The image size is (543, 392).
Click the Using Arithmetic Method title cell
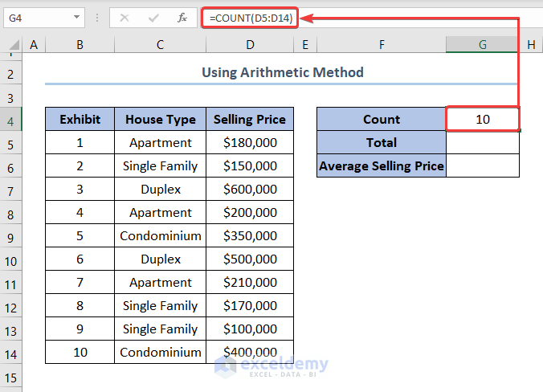tap(282, 73)
